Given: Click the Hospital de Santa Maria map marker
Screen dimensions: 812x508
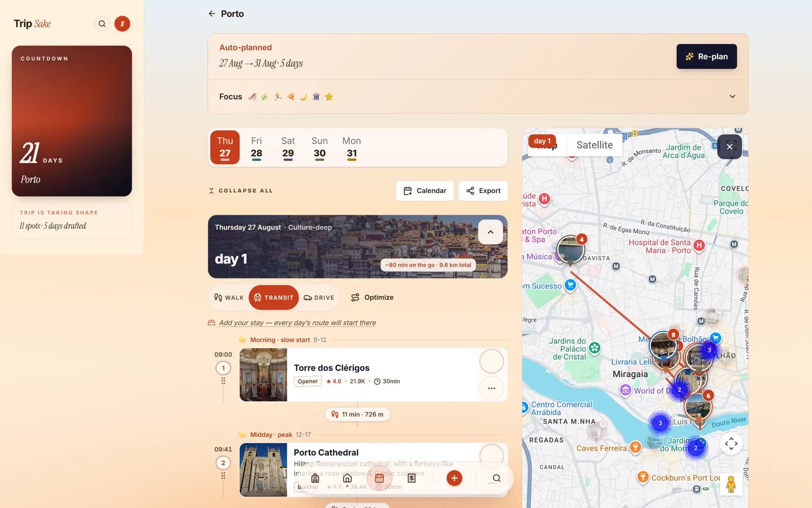Looking at the screenshot, I should pos(699,245).
